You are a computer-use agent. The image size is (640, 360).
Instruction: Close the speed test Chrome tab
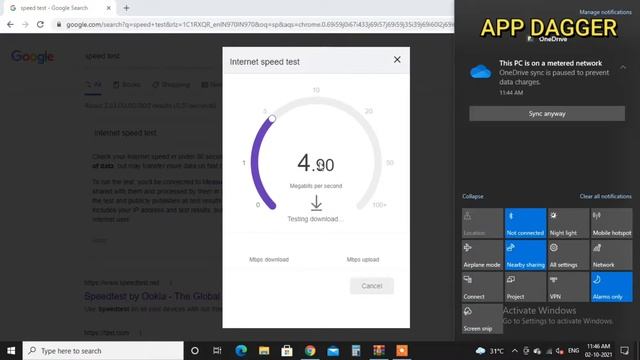(x=109, y=8)
